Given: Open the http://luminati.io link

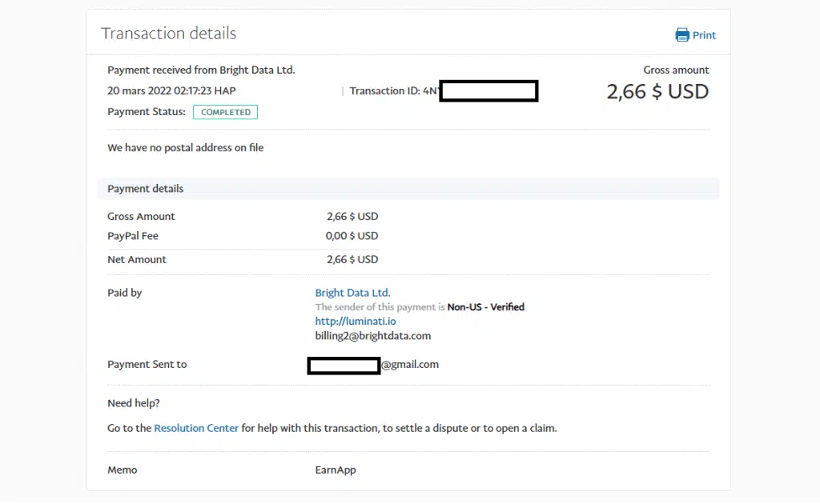Looking at the screenshot, I should [x=356, y=322].
